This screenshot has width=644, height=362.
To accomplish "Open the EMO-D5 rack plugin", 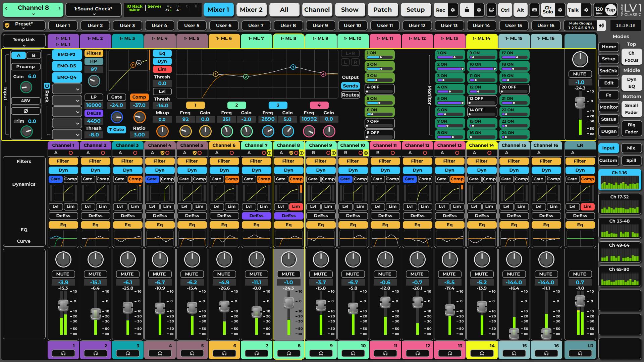I will 67,66.
